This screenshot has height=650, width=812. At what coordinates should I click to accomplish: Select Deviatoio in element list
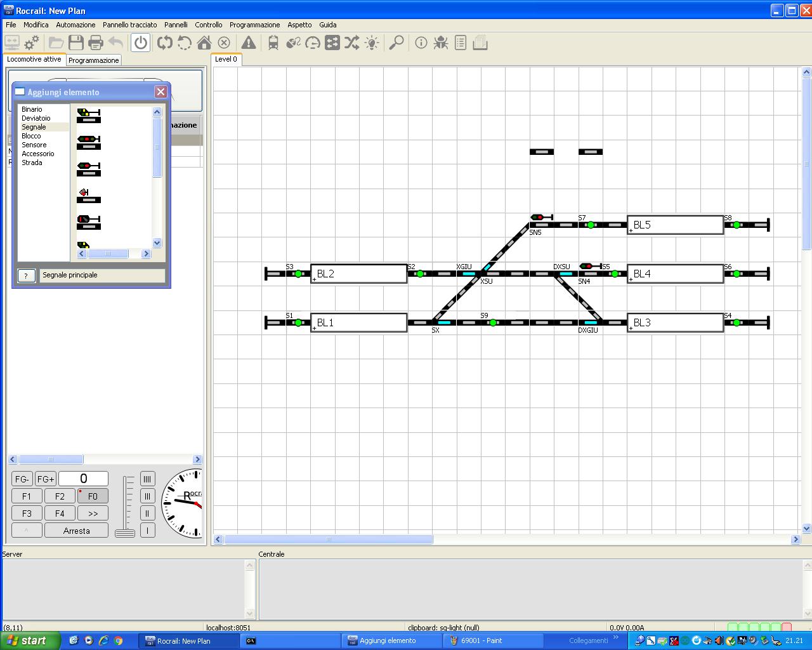pyautogui.click(x=36, y=118)
